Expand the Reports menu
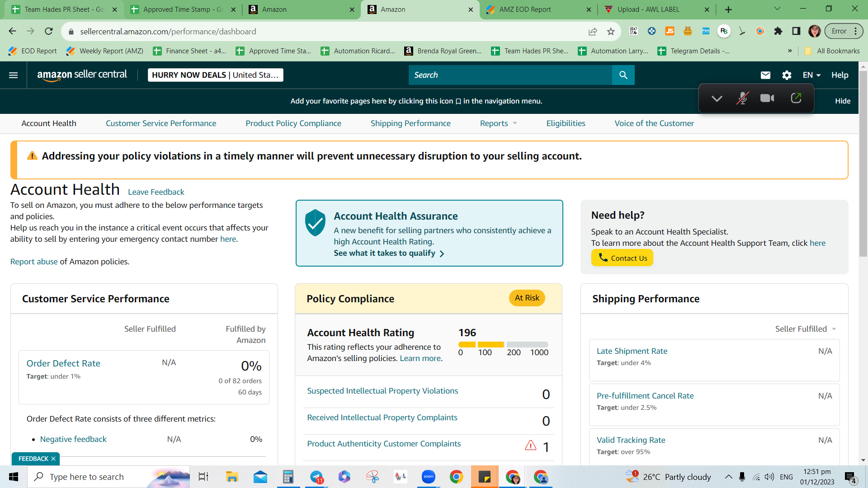 point(498,123)
